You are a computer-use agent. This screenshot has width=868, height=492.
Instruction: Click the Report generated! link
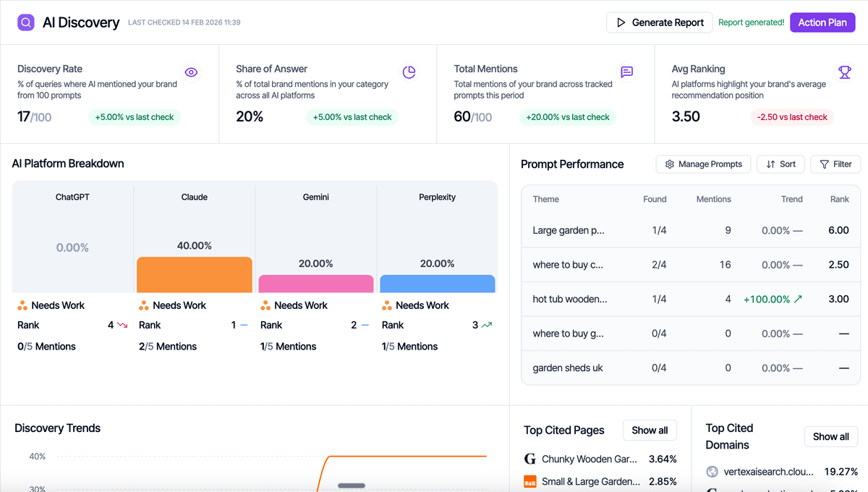coord(751,22)
